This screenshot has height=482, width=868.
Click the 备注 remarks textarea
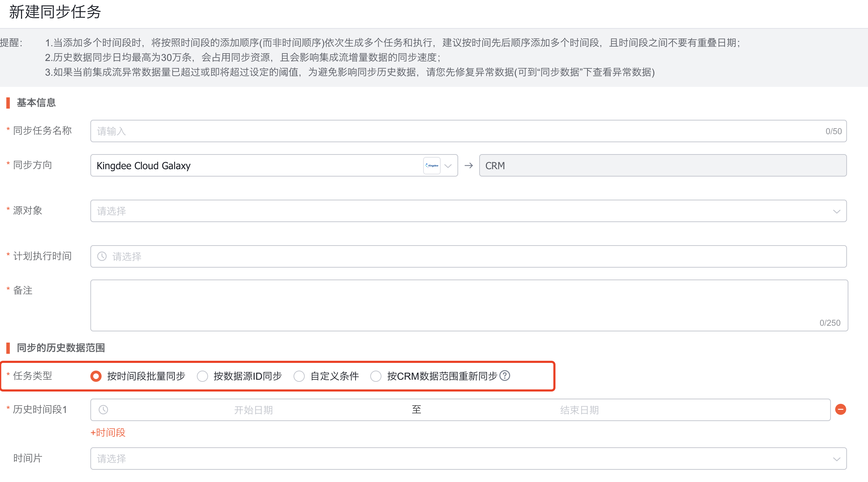469,305
